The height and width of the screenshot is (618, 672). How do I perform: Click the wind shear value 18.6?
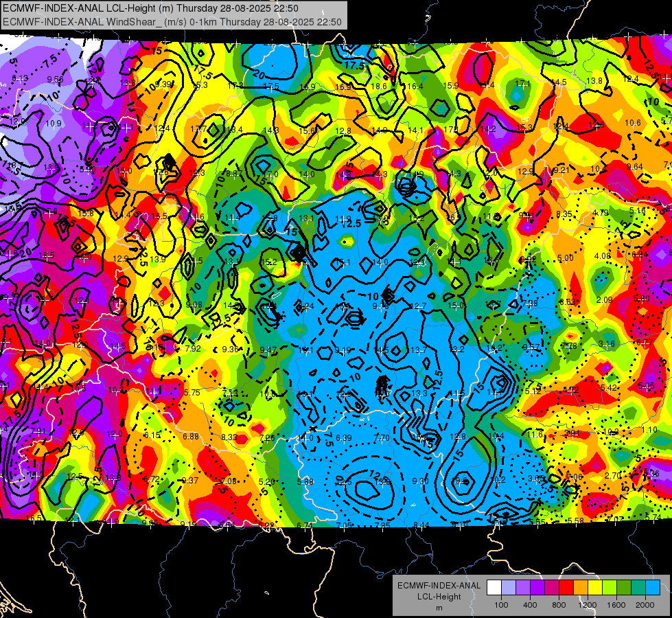coord(379,87)
